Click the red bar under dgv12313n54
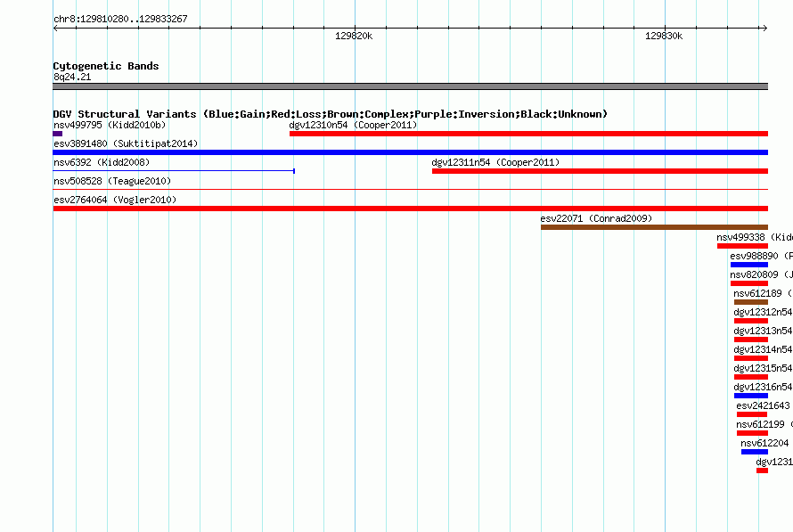Screen dimensions: 793x532 [751, 340]
